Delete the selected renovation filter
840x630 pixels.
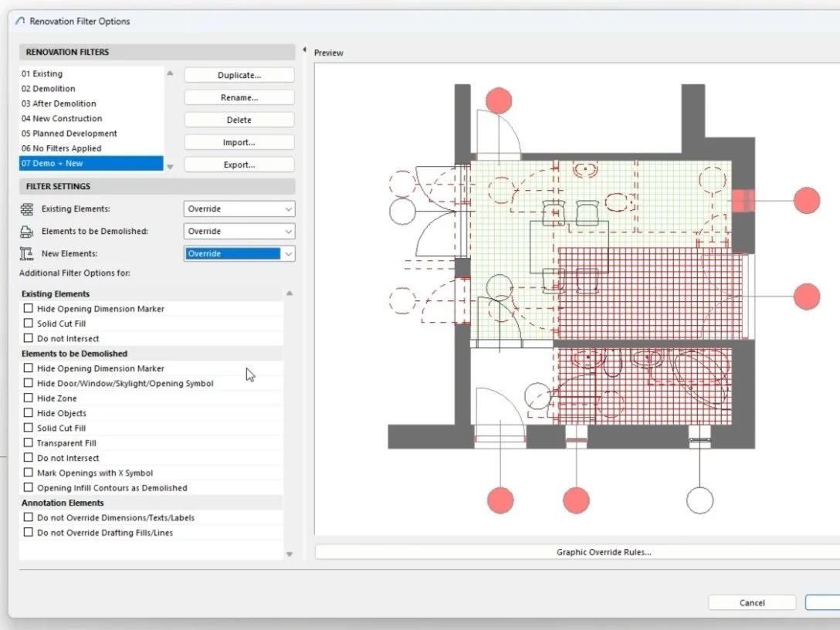coord(239,120)
